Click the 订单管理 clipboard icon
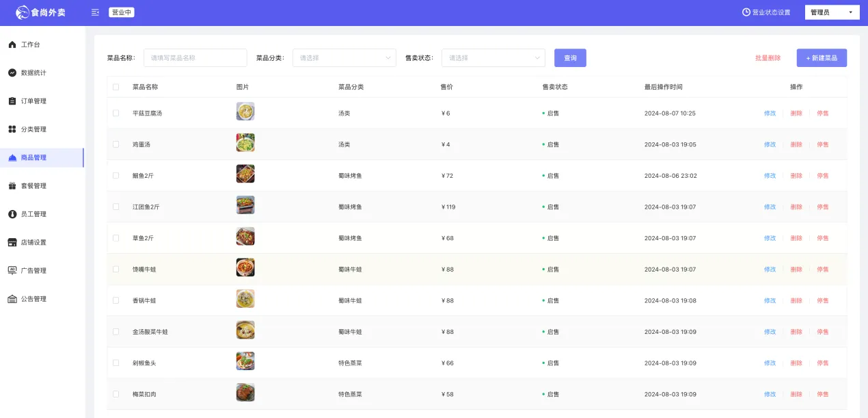This screenshot has height=418, width=868. pyautogui.click(x=12, y=101)
